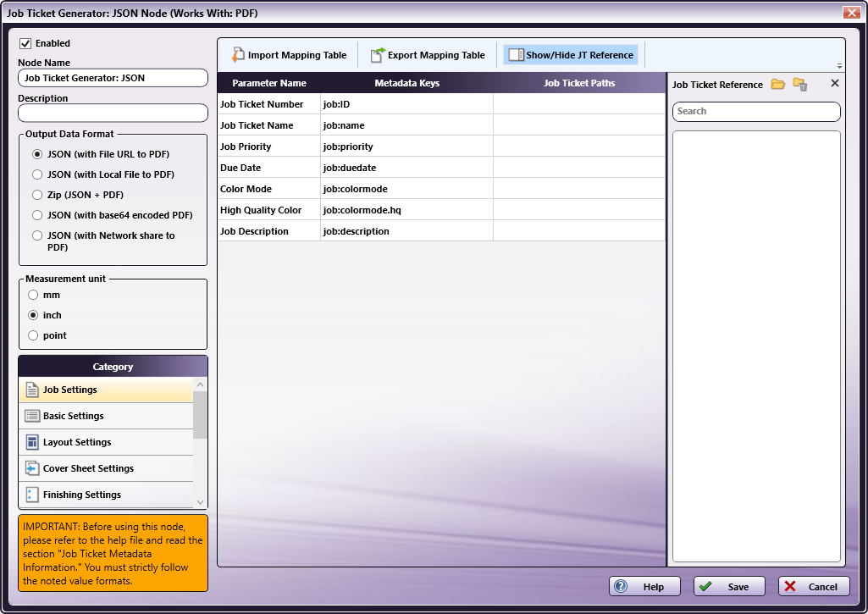Close the Job Ticket Reference panel
The width and height of the screenshot is (868, 614).
tap(835, 83)
